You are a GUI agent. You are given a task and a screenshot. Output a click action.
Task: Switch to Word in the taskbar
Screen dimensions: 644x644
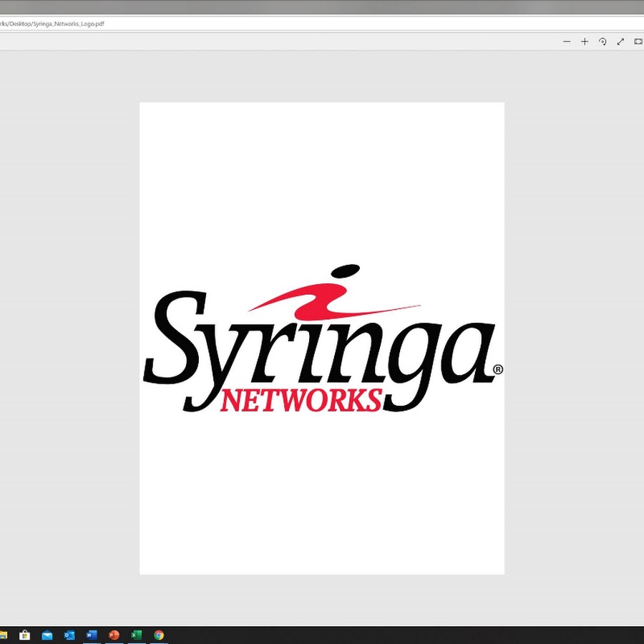click(x=92, y=635)
